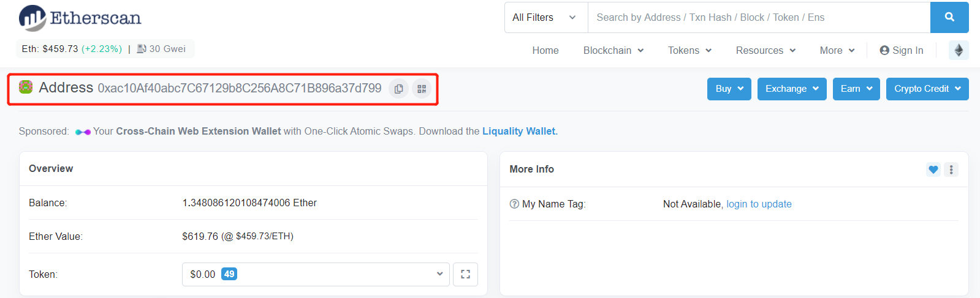Expand the Tokens menu
The width and height of the screenshot is (980, 298).
click(690, 50)
